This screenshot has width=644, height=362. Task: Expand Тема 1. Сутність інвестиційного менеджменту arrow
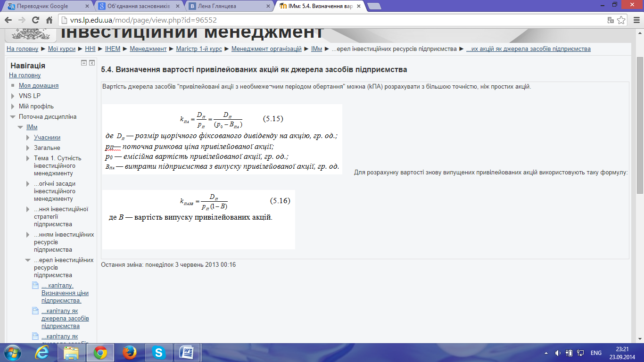pos(28,158)
